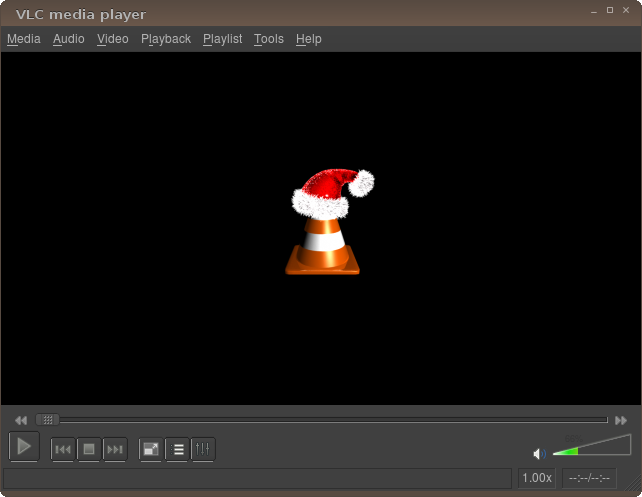
Task: Set volume on the triangular volume slider
Action: click(x=592, y=445)
